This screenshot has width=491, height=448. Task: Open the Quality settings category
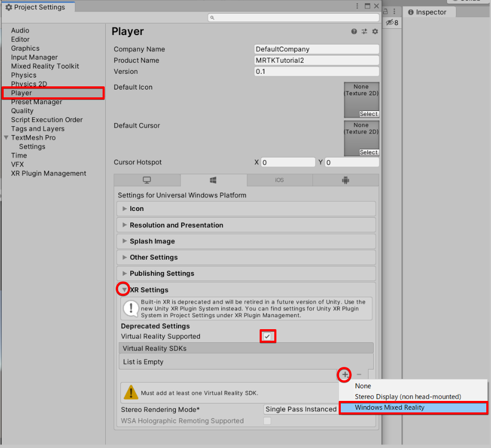[x=22, y=111]
